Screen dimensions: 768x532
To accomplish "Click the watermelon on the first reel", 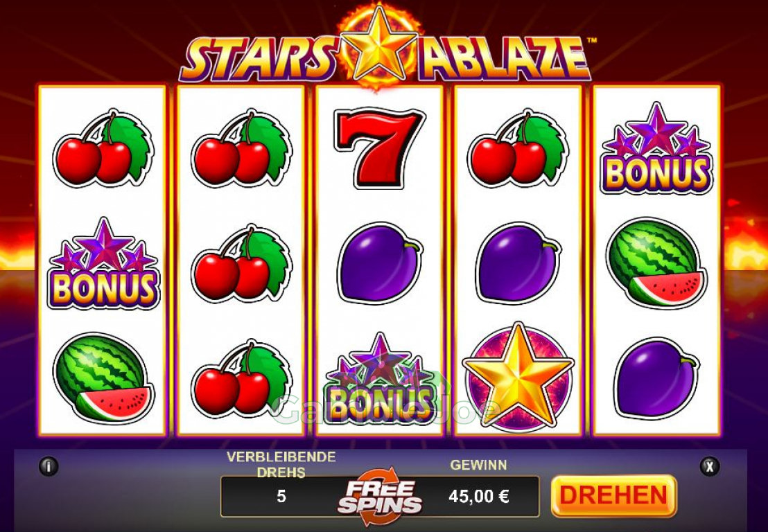I will point(103,378).
